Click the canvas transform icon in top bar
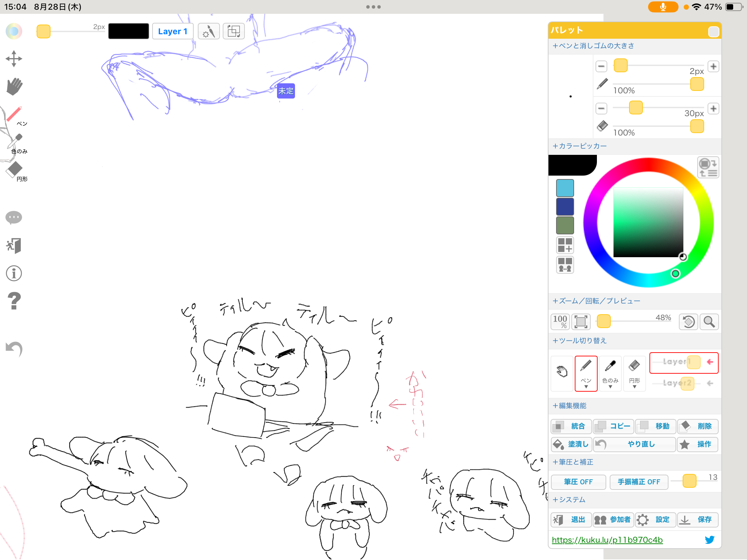This screenshot has width=747, height=560. pos(234,31)
